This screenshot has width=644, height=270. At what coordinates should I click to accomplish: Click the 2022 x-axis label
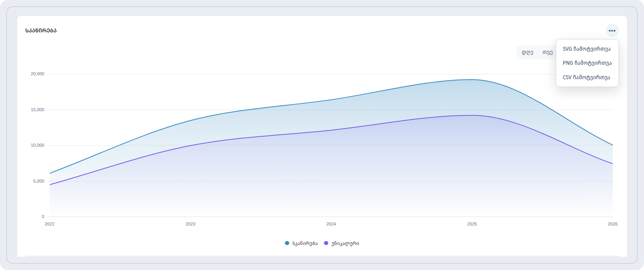click(x=50, y=224)
